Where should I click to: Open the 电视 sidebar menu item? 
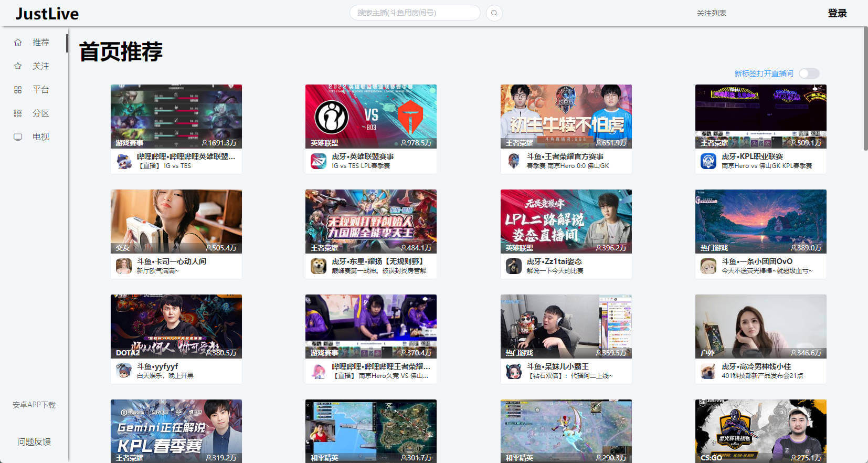click(34, 137)
